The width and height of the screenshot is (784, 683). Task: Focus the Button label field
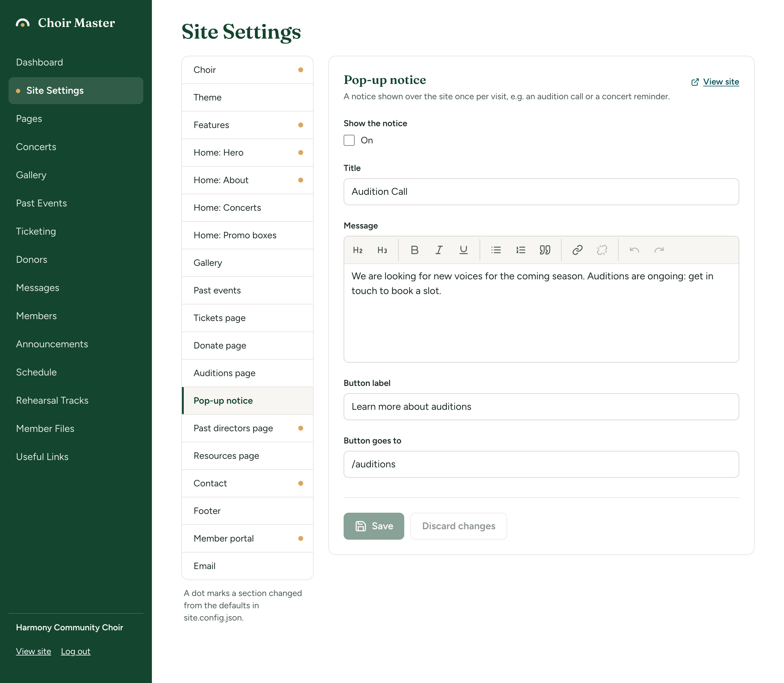(x=541, y=407)
